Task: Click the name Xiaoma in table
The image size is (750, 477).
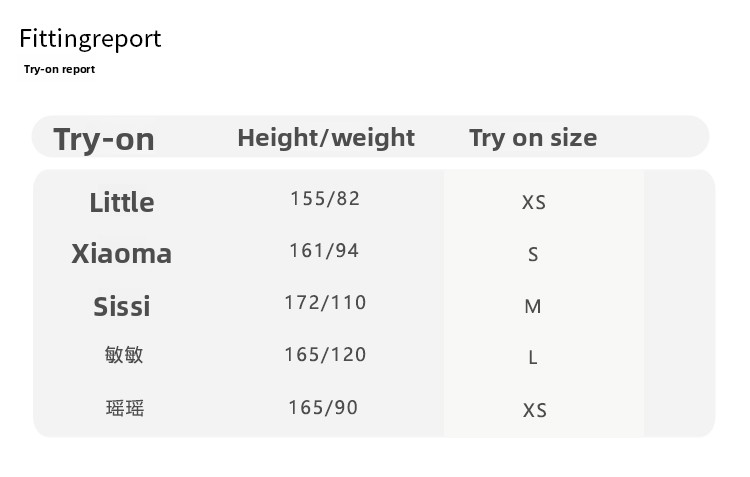Action: pyautogui.click(x=122, y=254)
